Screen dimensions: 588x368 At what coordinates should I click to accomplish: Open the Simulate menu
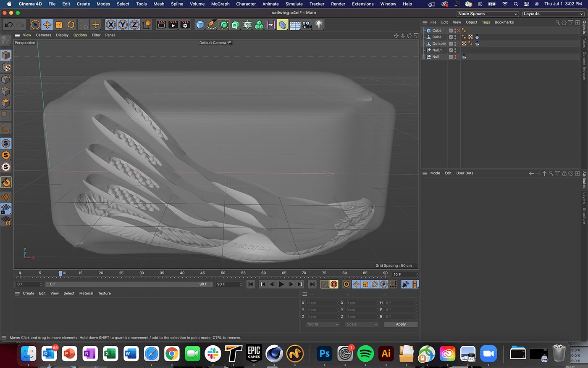click(x=294, y=4)
